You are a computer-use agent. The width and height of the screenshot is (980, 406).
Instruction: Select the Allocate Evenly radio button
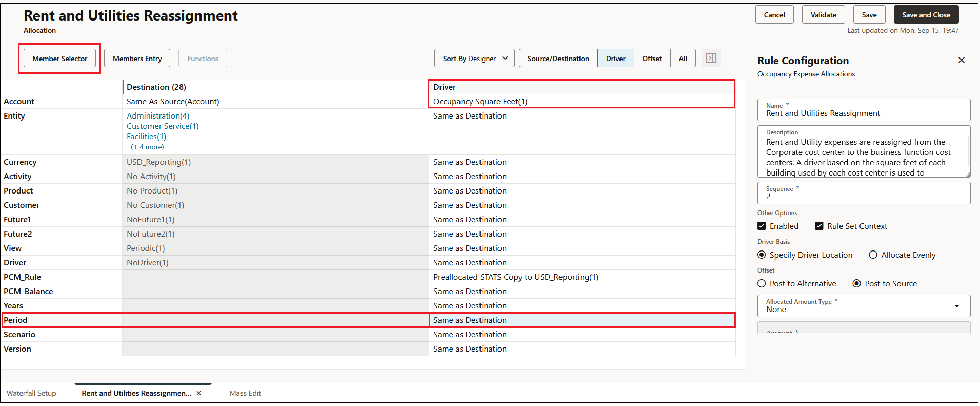(873, 255)
